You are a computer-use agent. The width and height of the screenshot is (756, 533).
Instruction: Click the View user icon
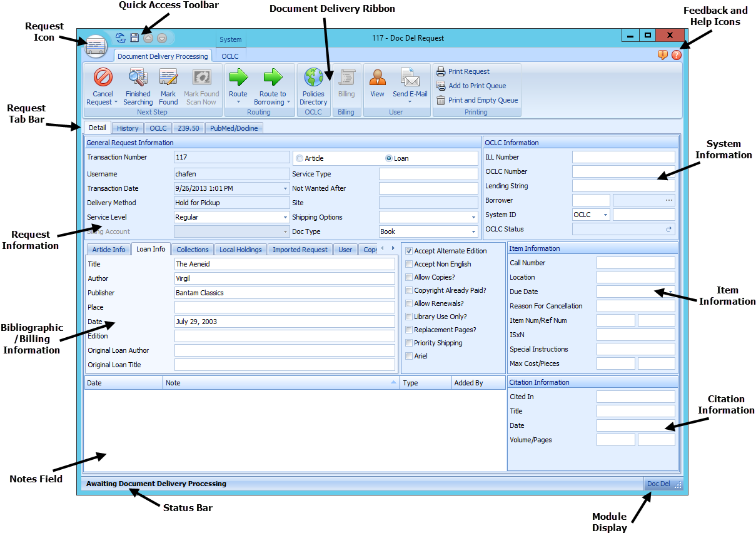[x=377, y=77]
